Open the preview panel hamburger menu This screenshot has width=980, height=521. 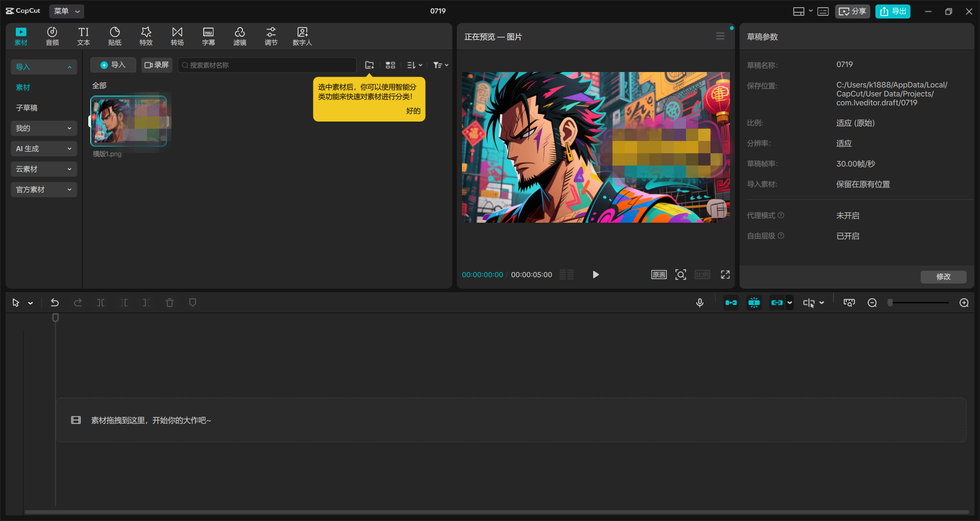click(x=720, y=36)
